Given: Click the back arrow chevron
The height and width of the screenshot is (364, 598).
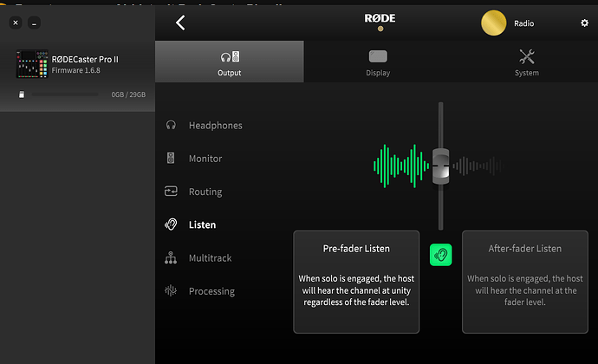Looking at the screenshot, I should point(180,23).
